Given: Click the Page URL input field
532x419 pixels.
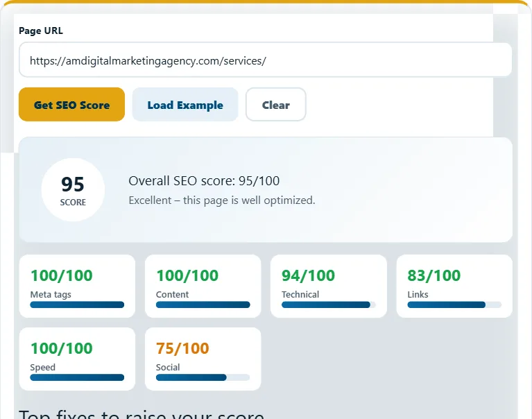Looking at the screenshot, I should (x=266, y=60).
